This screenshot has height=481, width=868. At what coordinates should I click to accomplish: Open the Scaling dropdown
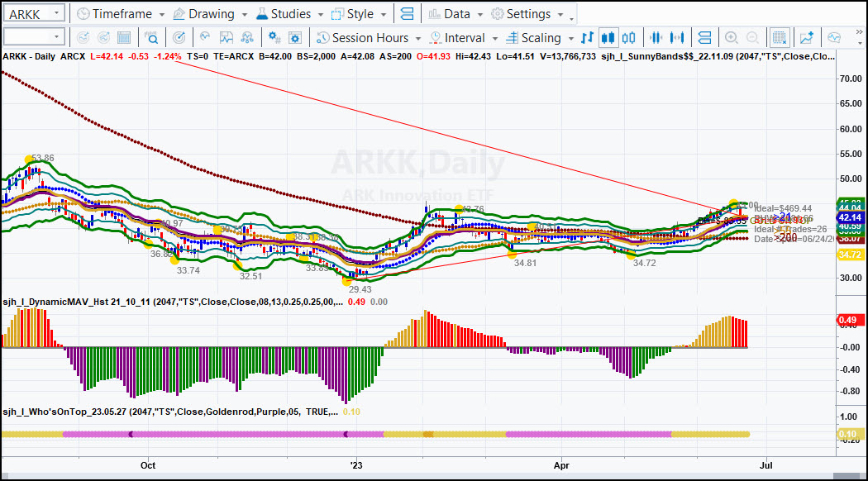[541, 38]
